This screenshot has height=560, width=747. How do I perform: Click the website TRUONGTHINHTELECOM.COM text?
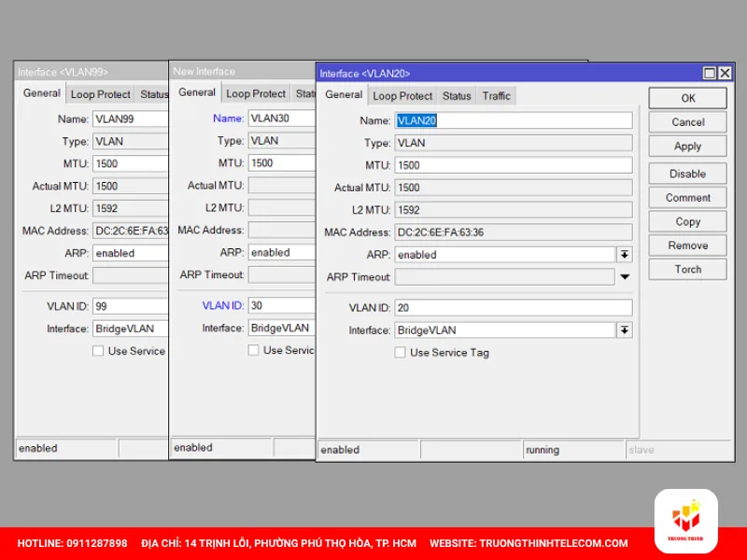554,543
